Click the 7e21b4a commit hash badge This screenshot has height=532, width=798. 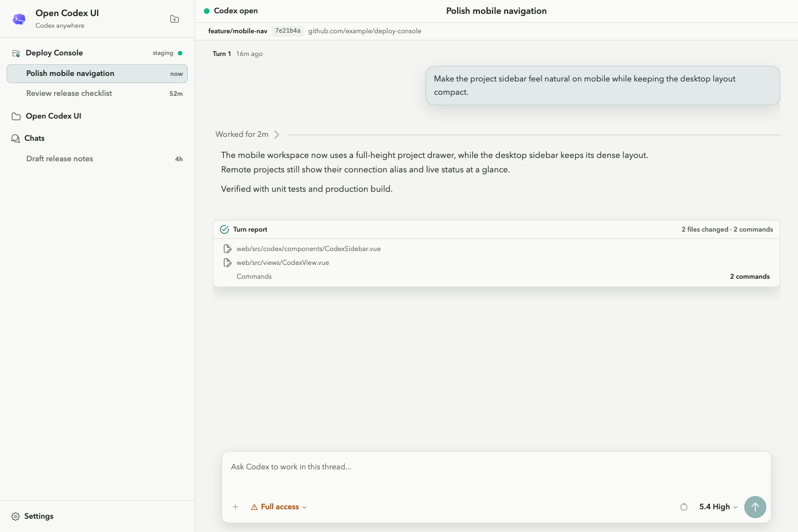(x=288, y=31)
